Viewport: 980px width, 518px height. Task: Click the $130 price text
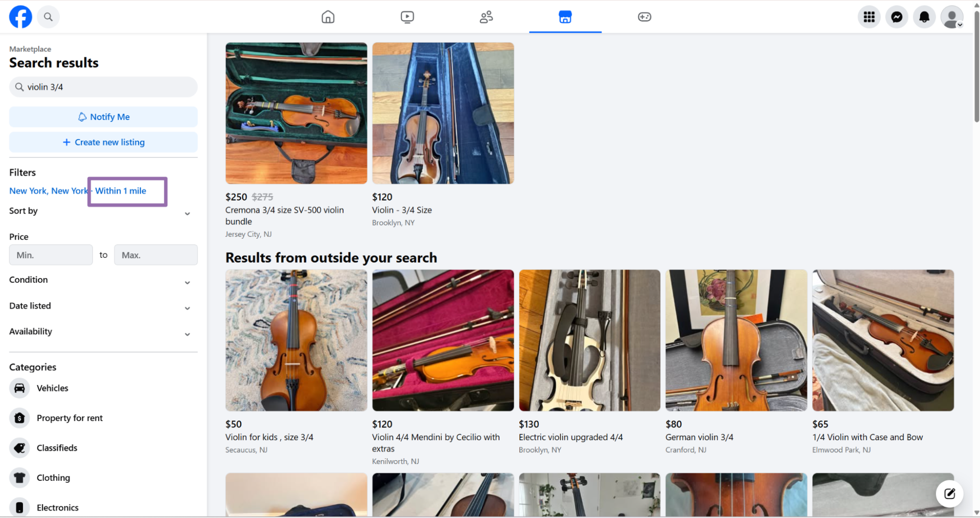coord(529,424)
